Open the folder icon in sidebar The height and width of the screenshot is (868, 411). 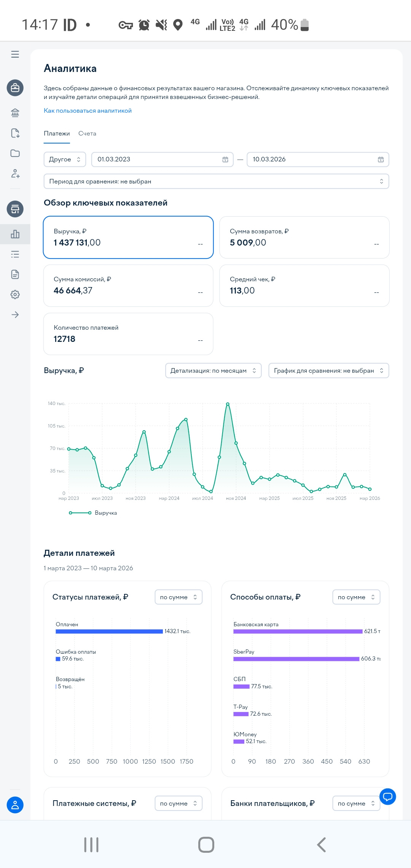tap(15, 153)
